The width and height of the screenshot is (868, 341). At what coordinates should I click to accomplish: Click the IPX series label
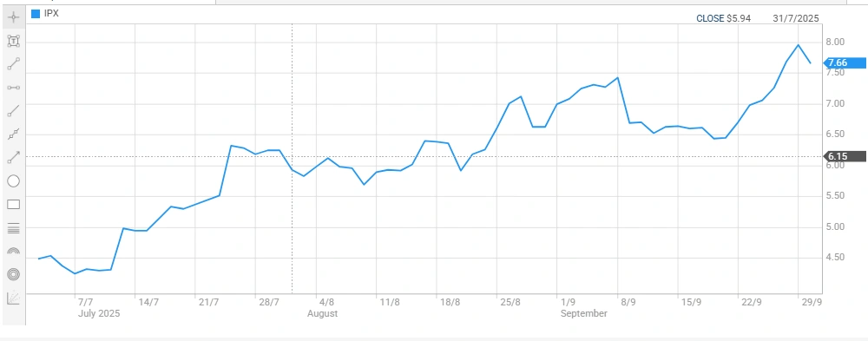pos(51,14)
